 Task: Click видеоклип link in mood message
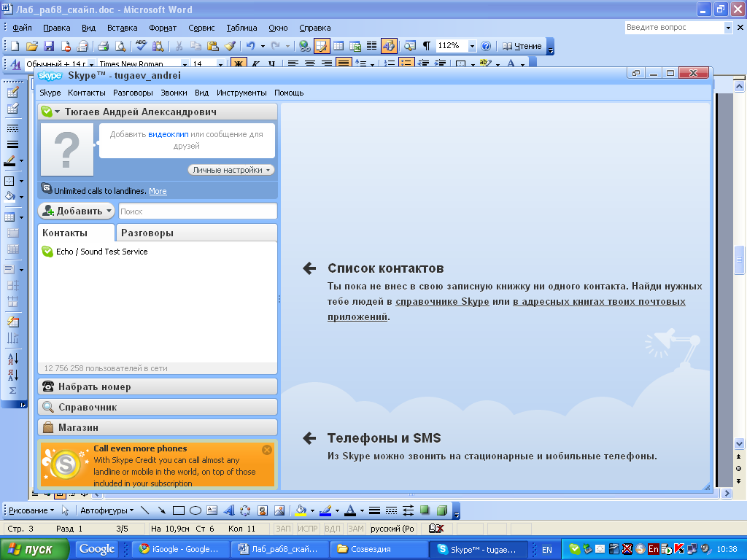[x=169, y=134]
